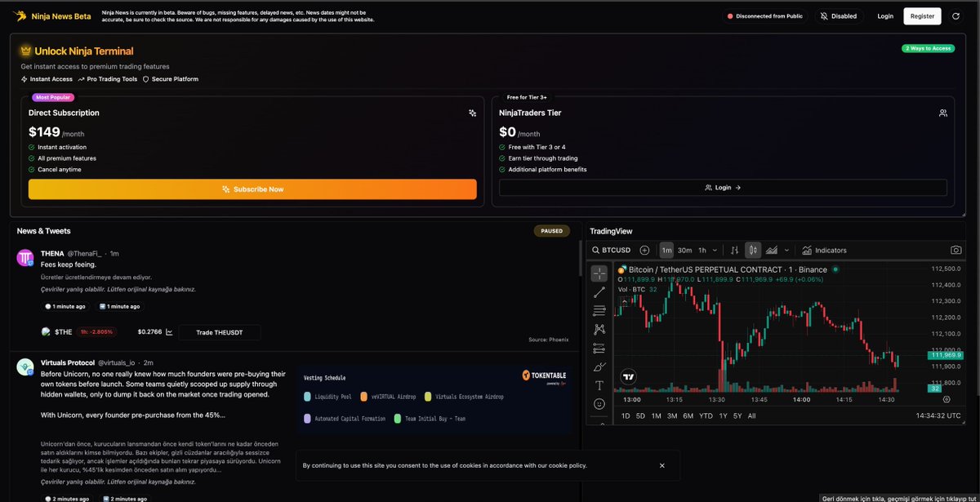Screen dimensions: 980x502
Task: Select the bars chart style icon
Action: tap(735, 251)
